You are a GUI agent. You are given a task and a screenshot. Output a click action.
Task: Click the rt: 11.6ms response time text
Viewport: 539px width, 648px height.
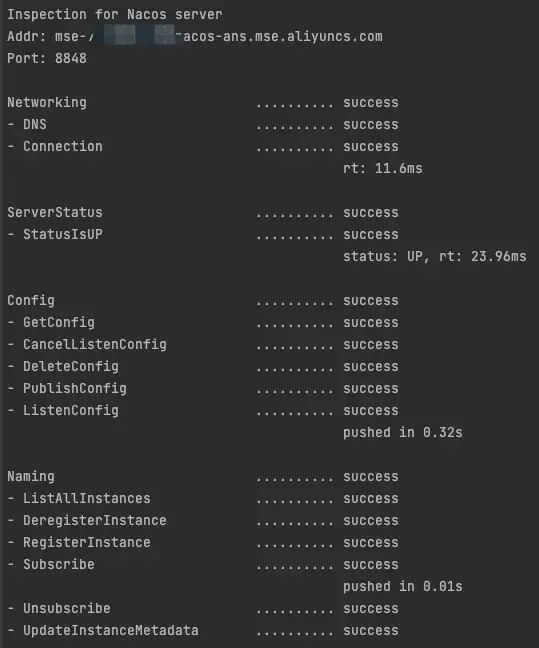pos(383,169)
